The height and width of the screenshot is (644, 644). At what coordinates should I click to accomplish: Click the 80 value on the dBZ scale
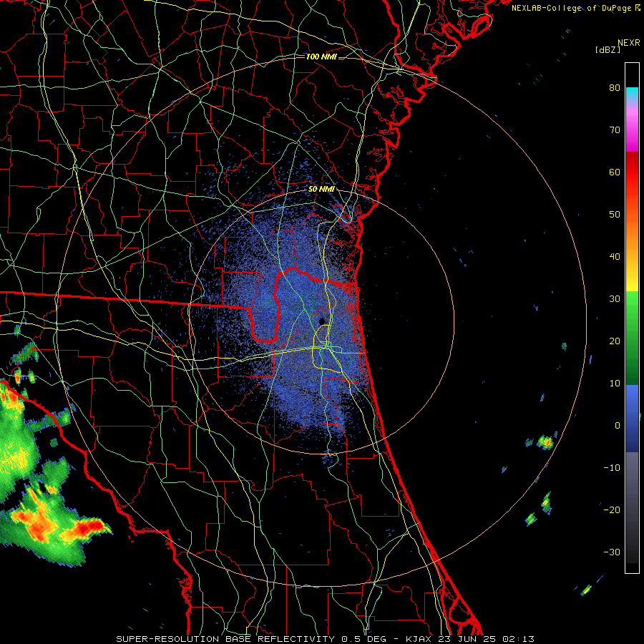[615, 87]
